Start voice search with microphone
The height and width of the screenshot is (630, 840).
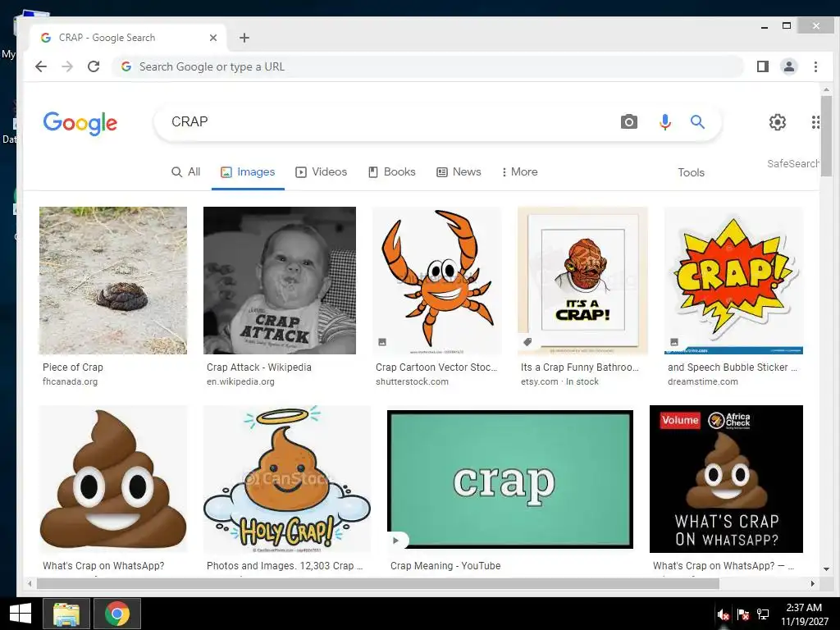coord(664,122)
